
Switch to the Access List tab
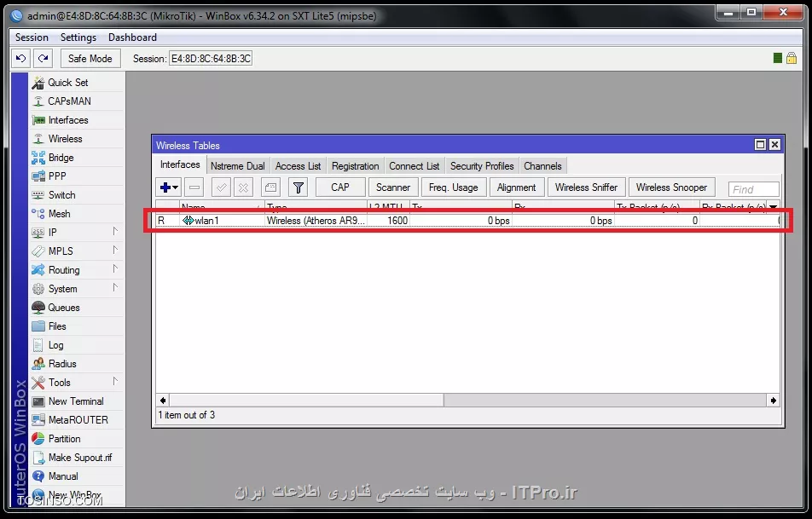(x=298, y=166)
